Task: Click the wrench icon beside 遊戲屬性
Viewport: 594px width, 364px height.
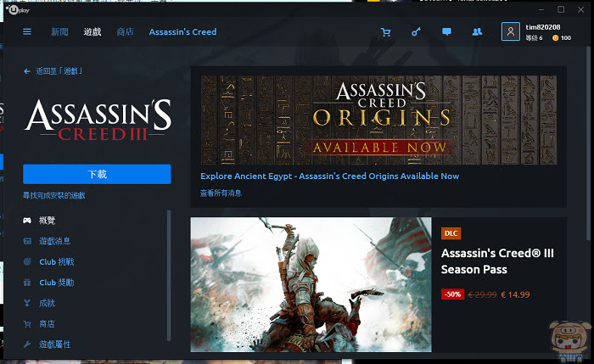Action: click(27, 344)
